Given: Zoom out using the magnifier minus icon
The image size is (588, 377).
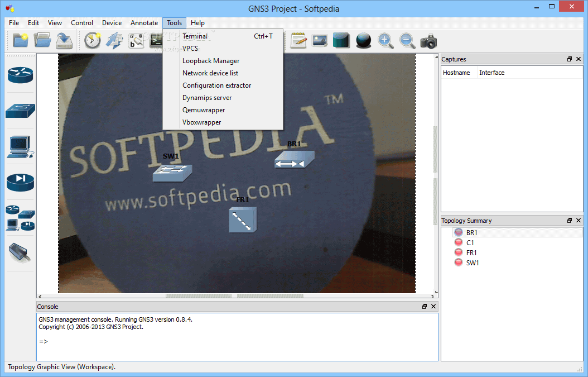Looking at the screenshot, I should (x=407, y=41).
